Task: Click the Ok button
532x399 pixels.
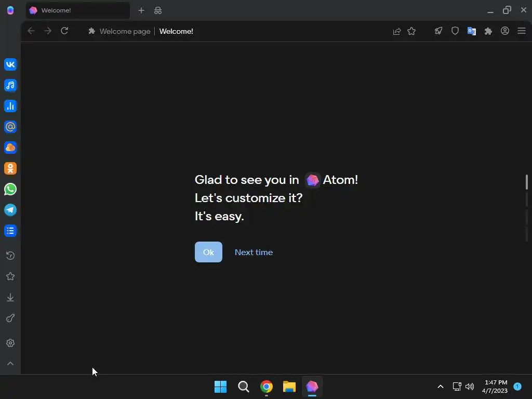Action: (208, 252)
